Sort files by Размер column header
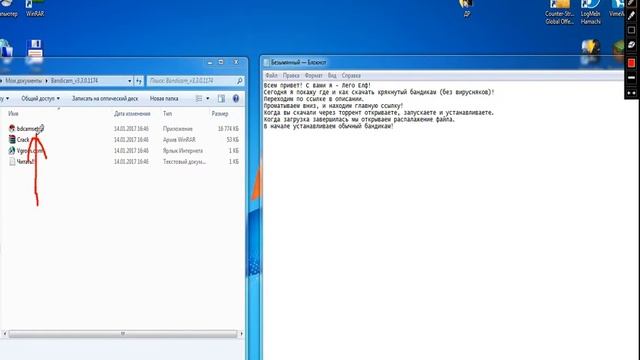This screenshot has height=360, width=640. [220, 113]
